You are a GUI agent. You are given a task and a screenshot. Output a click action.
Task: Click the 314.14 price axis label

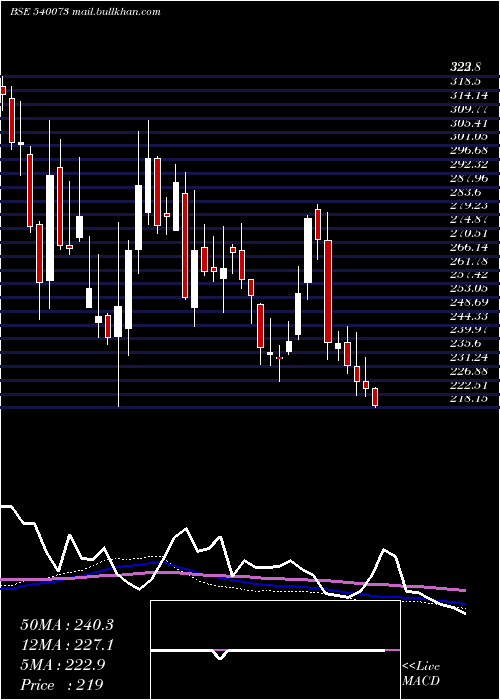click(x=469, y=95)
